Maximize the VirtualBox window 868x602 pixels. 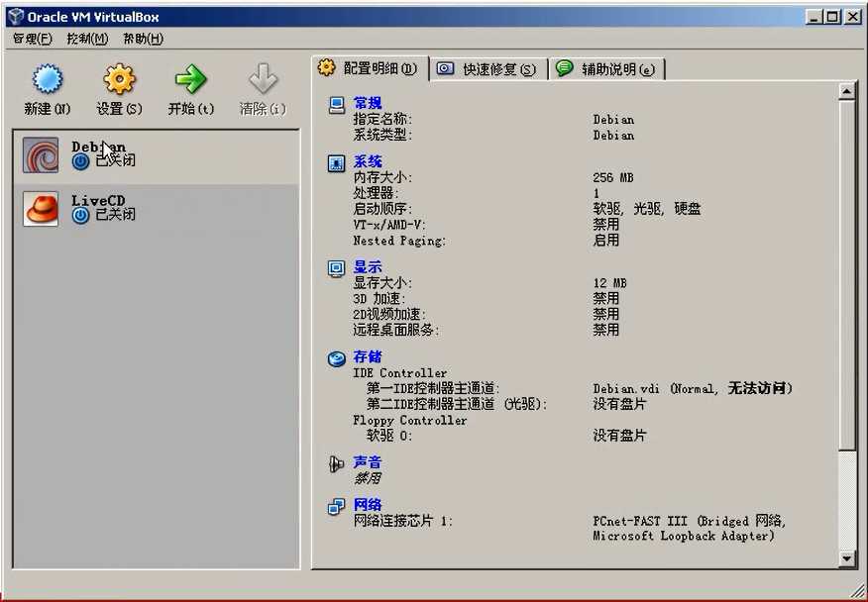tap(831, 17)
